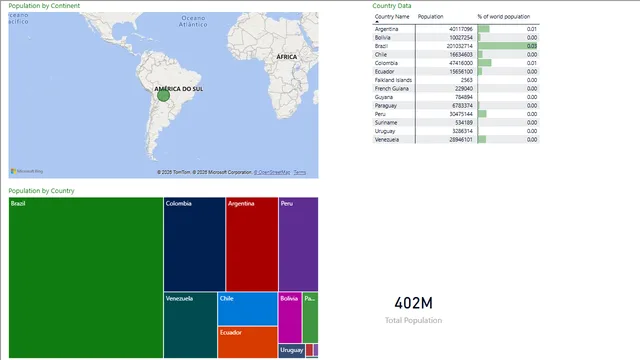
Task: Click the Bolivia row in Country Data
Action: (x=456, y=38)
